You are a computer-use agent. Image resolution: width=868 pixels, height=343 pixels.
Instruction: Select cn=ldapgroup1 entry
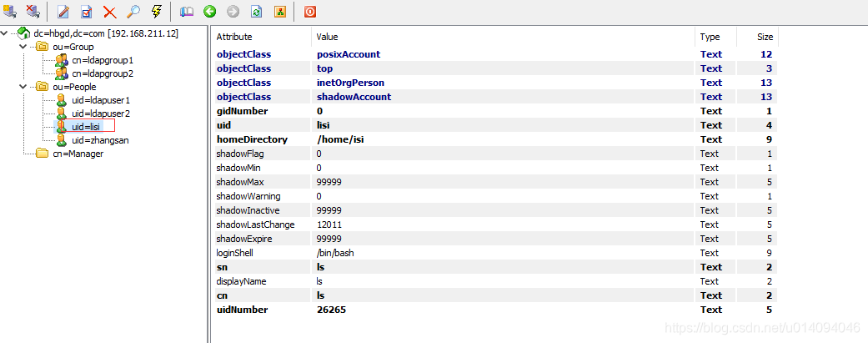point(103,60)
